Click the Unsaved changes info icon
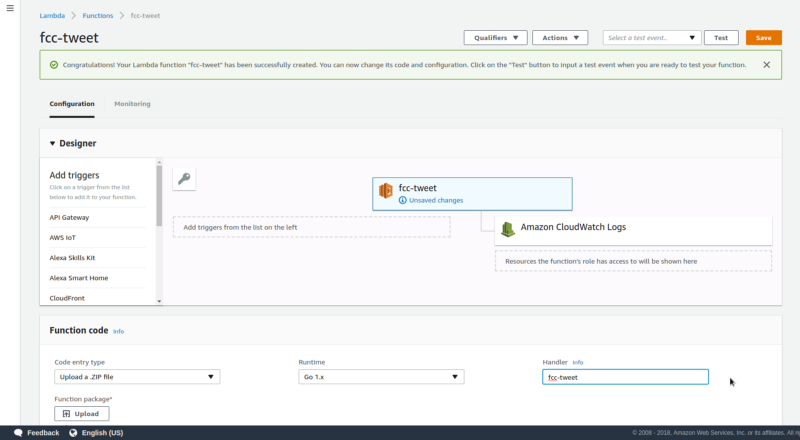Image resolution: width=800 pixels, height=440 pixels. pos(403,200)
